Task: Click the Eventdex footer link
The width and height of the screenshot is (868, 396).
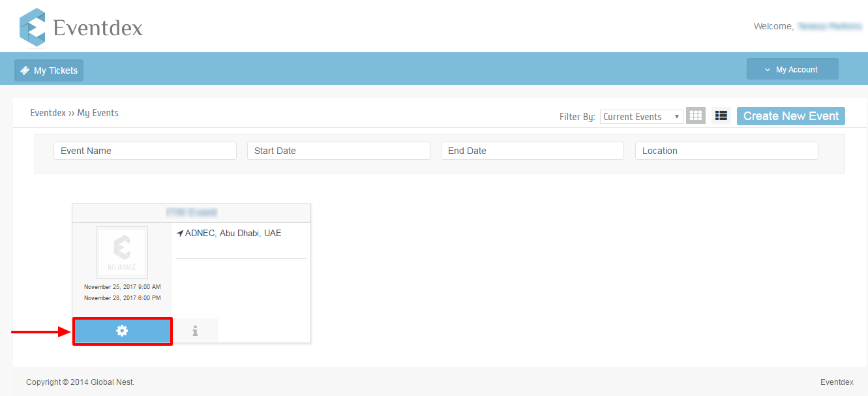Action: click(837, 382)
